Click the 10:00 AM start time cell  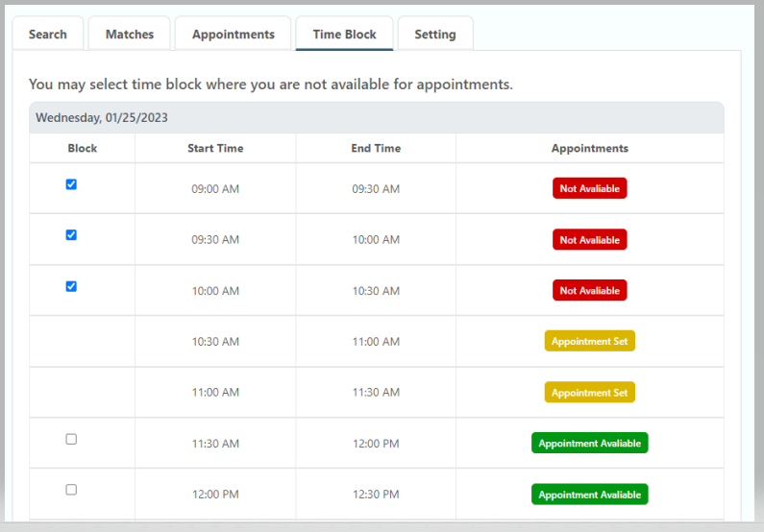coord(215,291)
